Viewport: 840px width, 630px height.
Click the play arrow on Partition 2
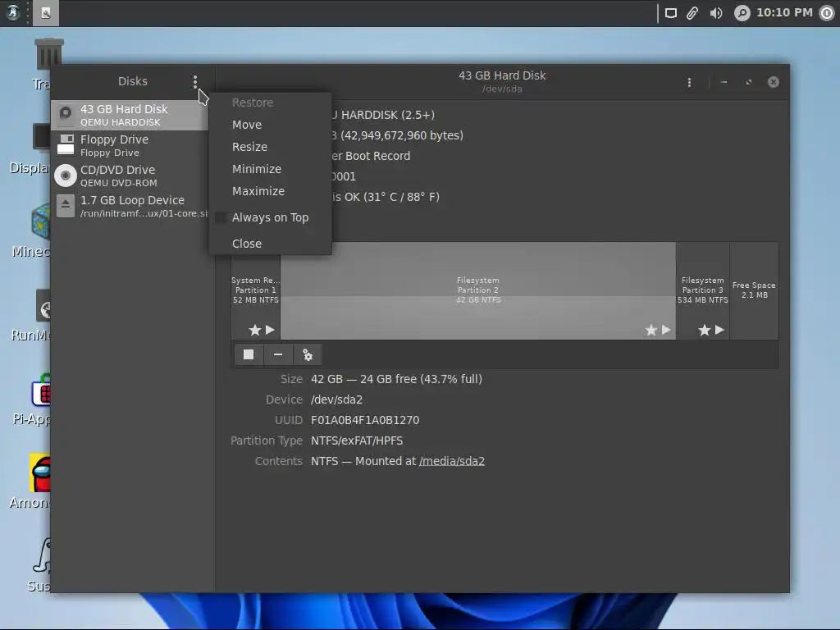click(x=666, y=330)
